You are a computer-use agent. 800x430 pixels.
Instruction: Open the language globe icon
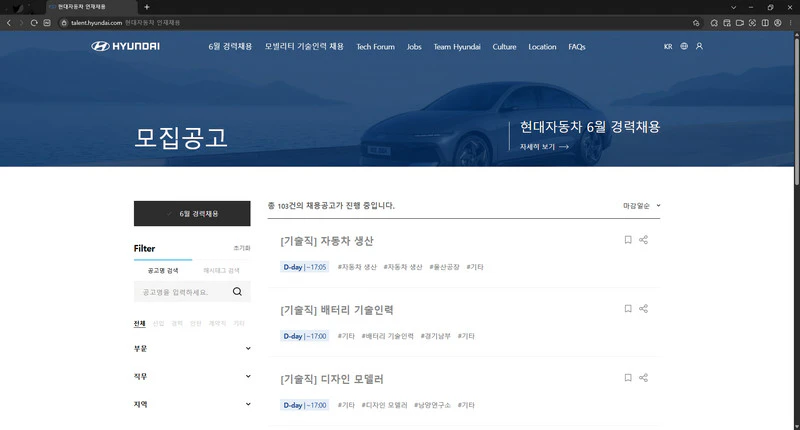click(x=684, y=46)
